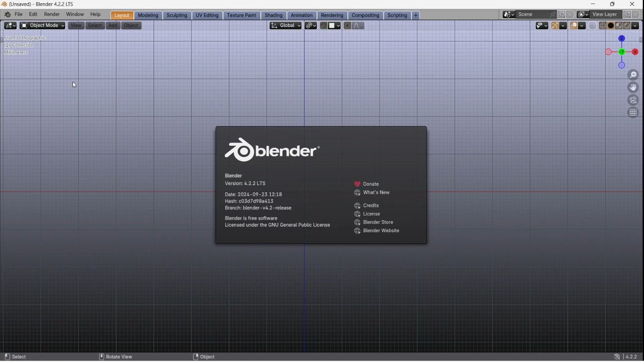Open the Render menu
This screenshot has width=644, height=362.
pos(52,15)
